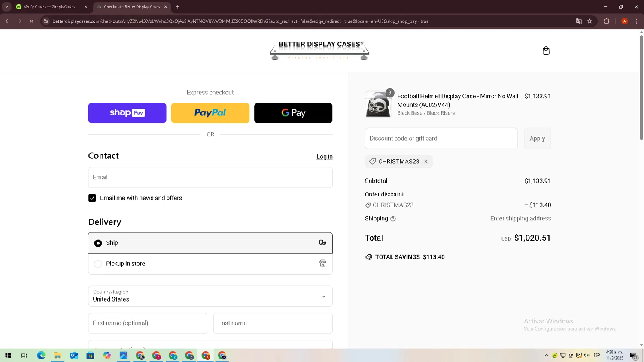Click the page vertical scrollbar

click(x=641, y=88)
